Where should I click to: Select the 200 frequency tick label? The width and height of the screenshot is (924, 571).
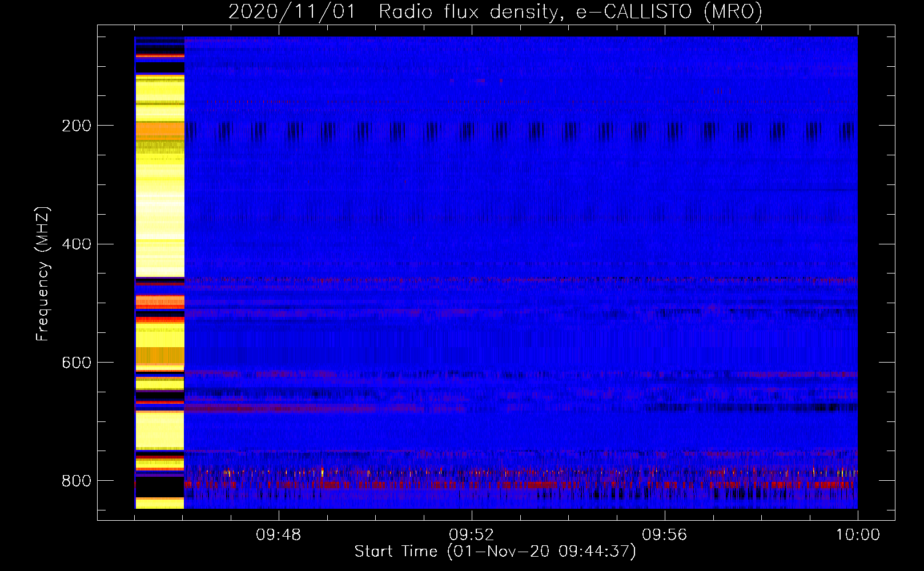[77, 126]
